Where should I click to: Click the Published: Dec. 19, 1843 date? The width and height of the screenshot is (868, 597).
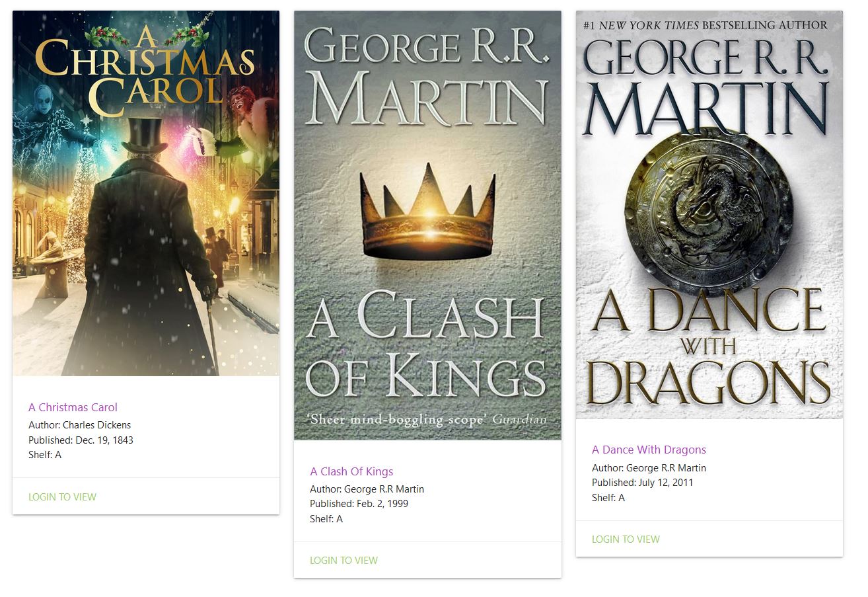81,440
